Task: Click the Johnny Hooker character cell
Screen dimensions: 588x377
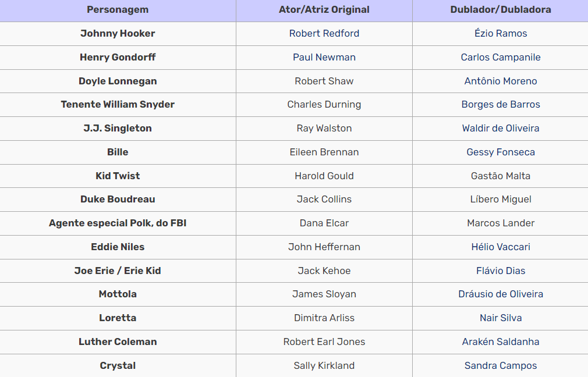Action: click(x=118, y=33)
